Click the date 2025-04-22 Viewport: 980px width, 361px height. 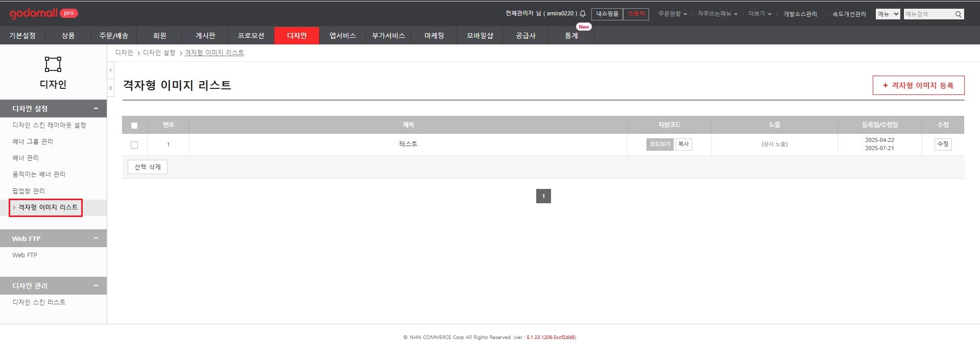(x=879, y=140)
